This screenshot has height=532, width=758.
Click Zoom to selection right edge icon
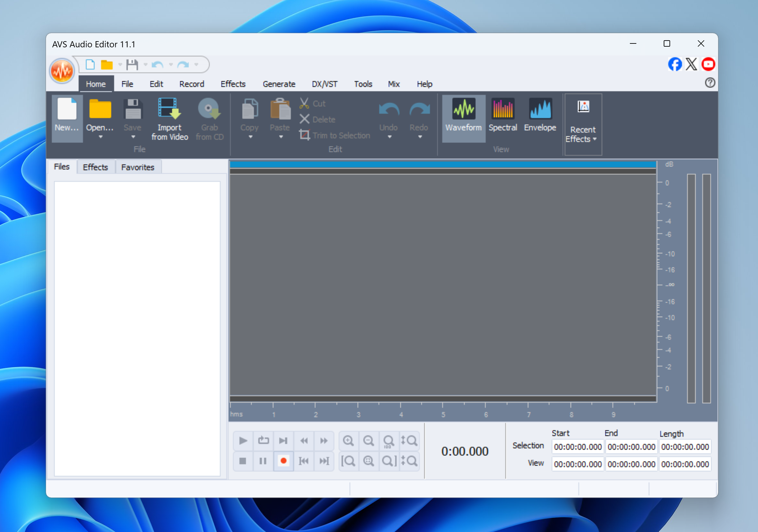389,461
